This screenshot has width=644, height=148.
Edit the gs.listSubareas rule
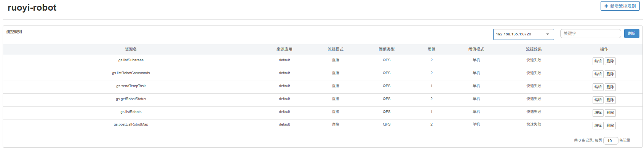598,61
